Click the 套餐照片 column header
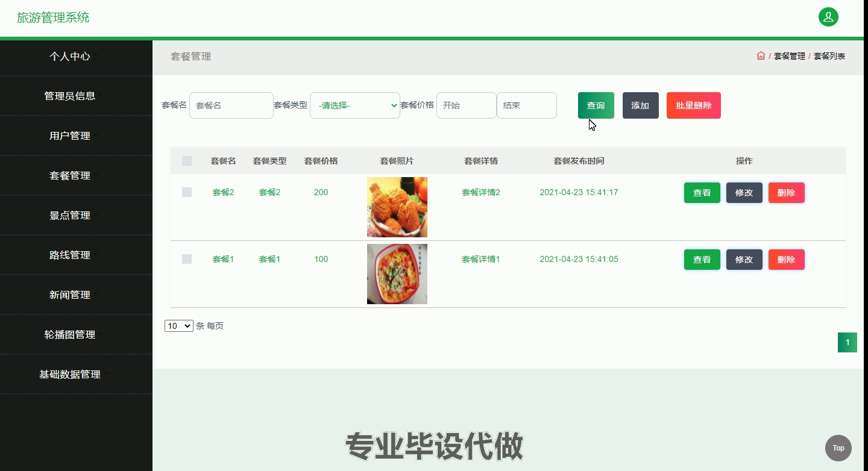Image resolution: width=868 pixels, height=471 pixels. tap(397, 161)
